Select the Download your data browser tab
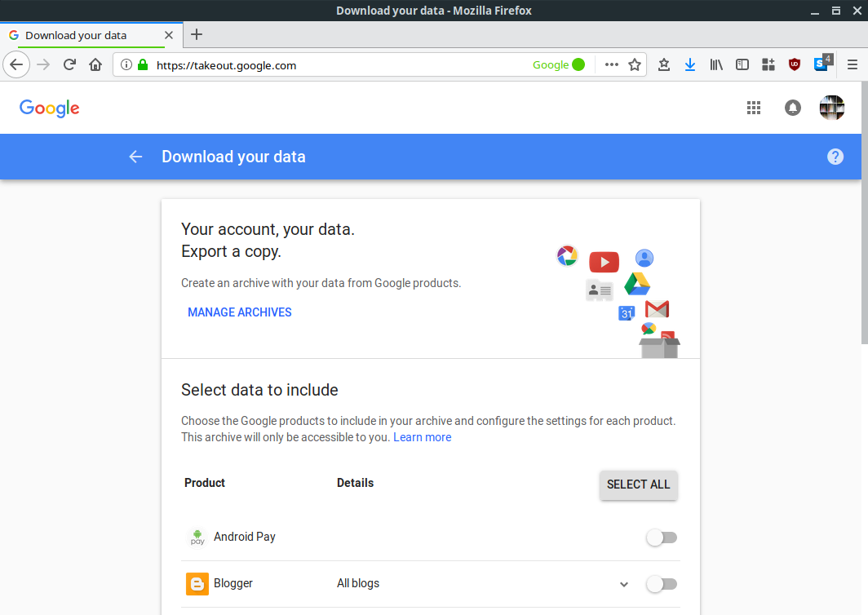The width and height of the screenshot is (868, 615). (x=91, y=35)
